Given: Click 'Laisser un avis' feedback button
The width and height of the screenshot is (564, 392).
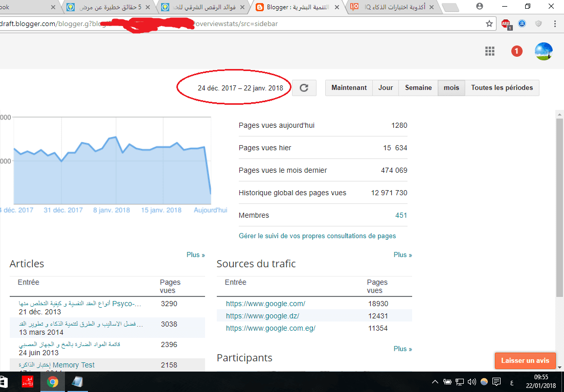Looking at the screenshot, I should click(525, 360).
